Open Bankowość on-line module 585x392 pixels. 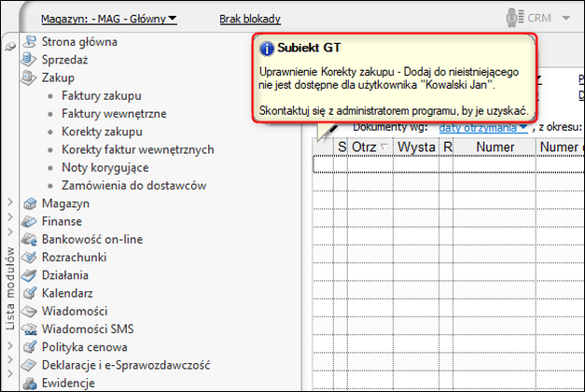pyautogui.click(x=92, y=239)
